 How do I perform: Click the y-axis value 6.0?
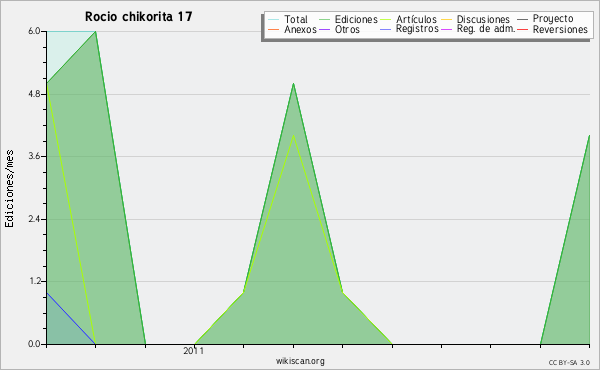(34, 31)
